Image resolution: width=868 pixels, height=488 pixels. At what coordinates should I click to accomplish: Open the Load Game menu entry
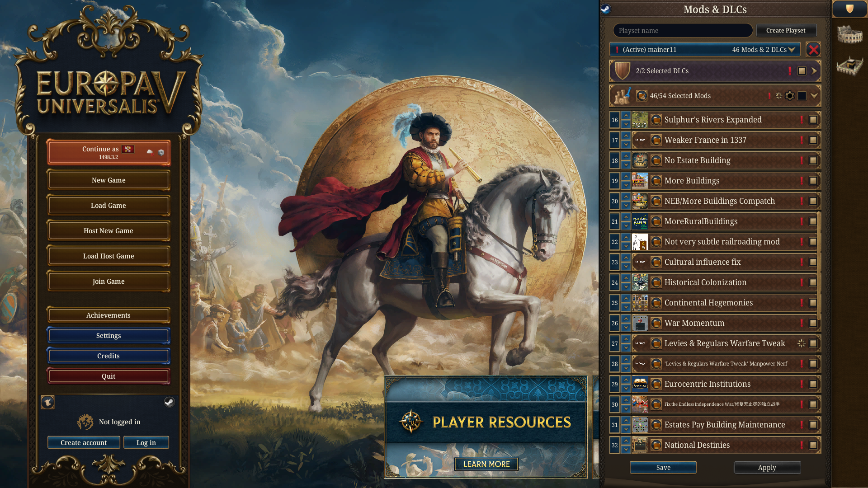(x=108, y=206)
